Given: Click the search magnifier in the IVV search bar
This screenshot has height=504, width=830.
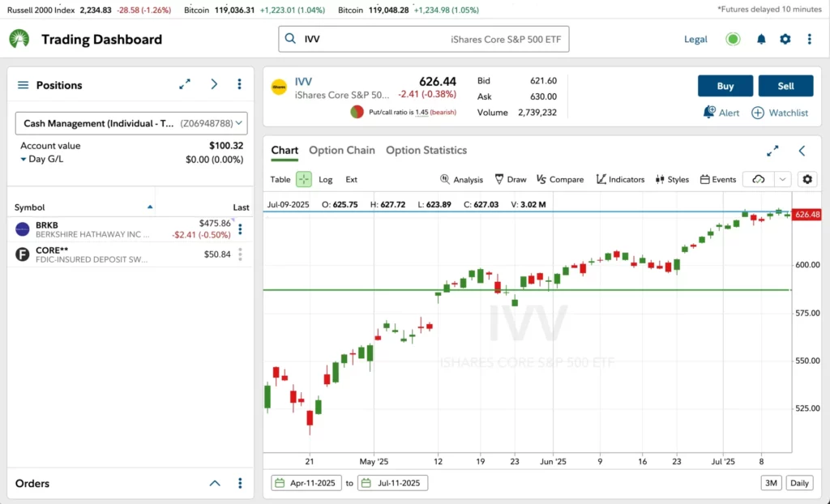Looking at the screenshot, I should 289,38.
